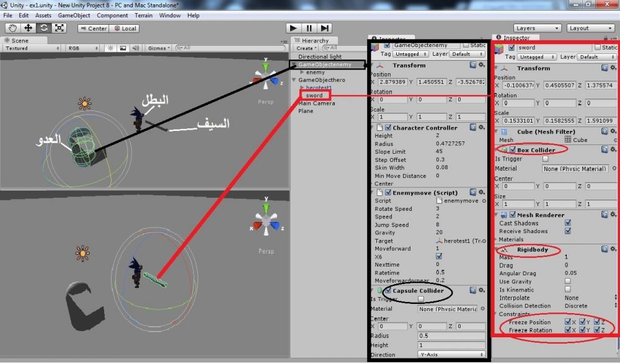Open Layer dropdown of sword
620x364 pixels.
point(596,57)
